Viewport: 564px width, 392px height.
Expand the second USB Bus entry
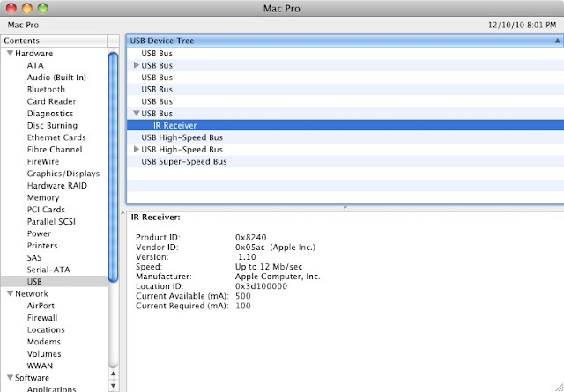[136, 65]
